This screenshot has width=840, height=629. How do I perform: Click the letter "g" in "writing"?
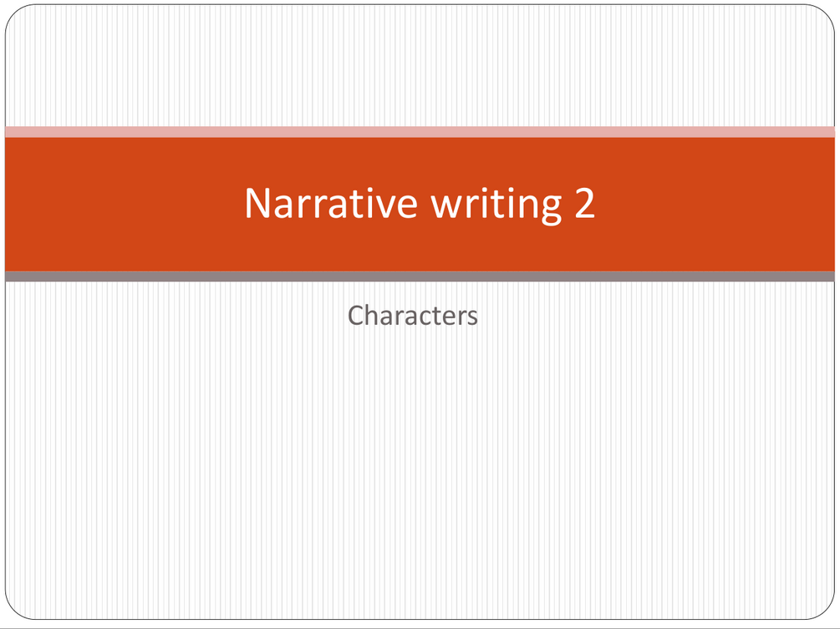click(548, 207)
